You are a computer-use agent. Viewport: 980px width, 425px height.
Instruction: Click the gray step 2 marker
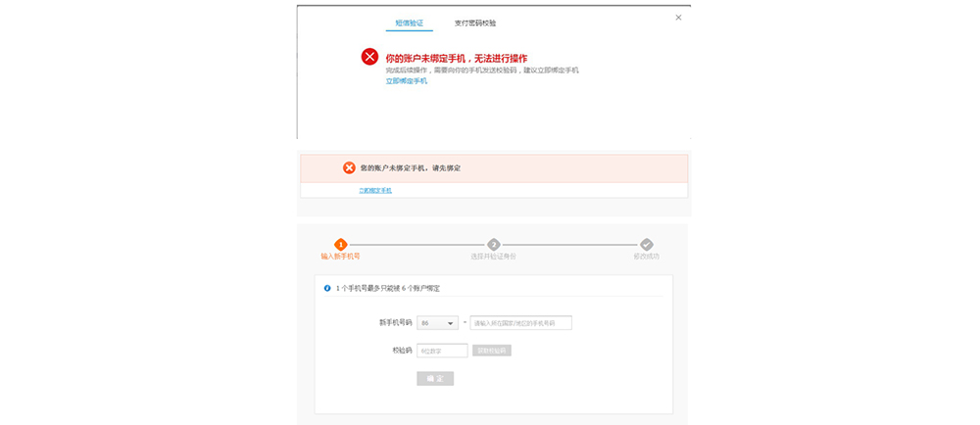494,245
